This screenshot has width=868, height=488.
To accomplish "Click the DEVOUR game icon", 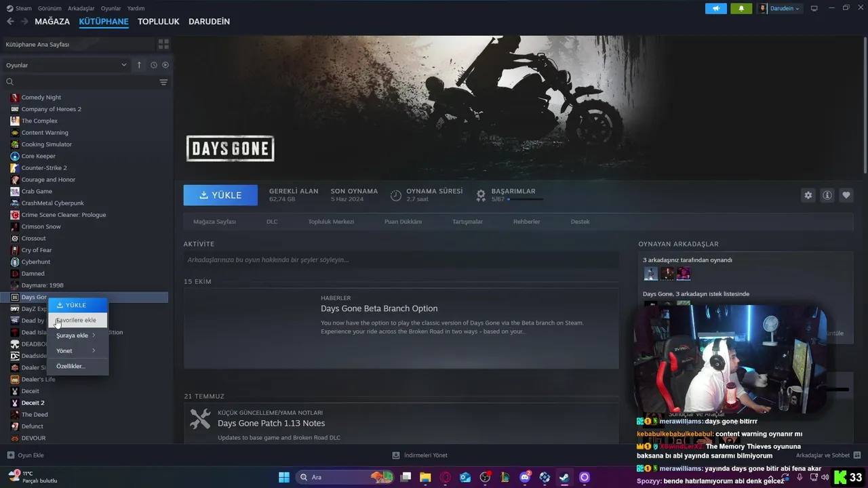I will (x=15, y=438).
